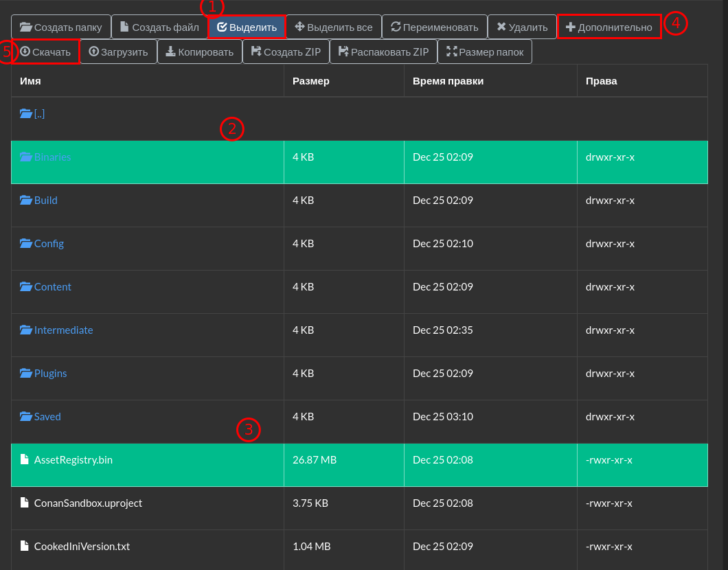Select the ConanSandbox.uproject file name
The height and width of the screenshot is (570, 728).
pos(88,503)
